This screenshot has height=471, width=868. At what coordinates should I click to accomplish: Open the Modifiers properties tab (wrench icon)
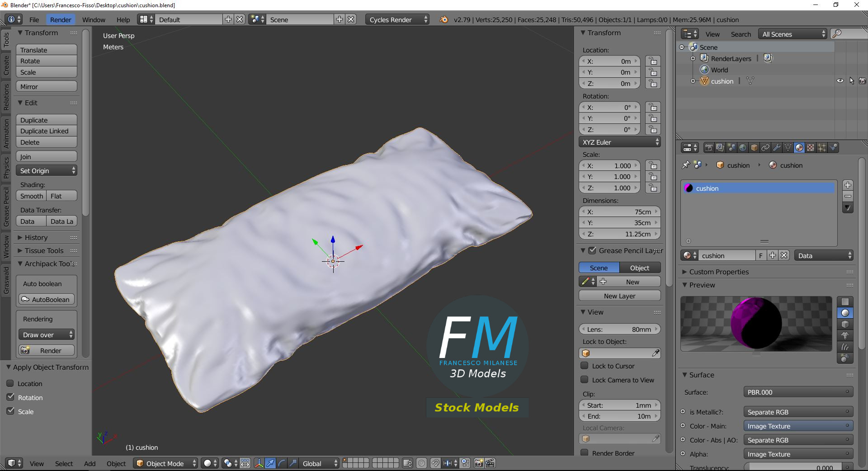tap(777, 148)
